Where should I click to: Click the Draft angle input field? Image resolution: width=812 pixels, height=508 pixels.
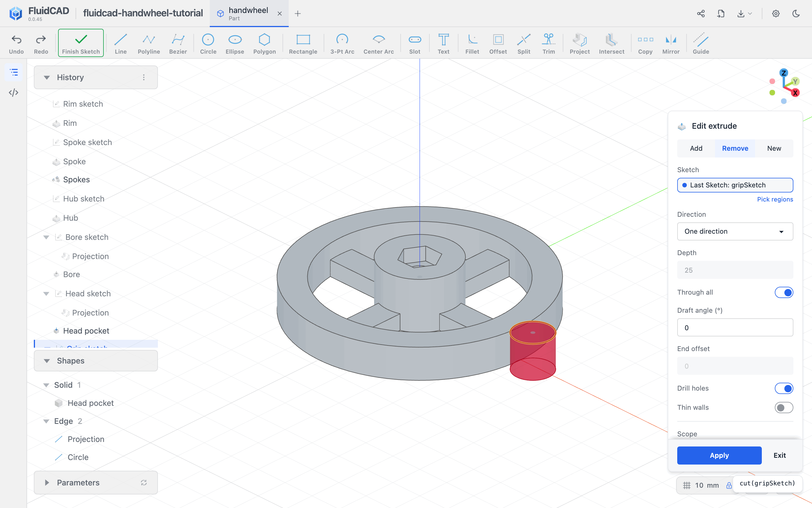click(735, 328)
